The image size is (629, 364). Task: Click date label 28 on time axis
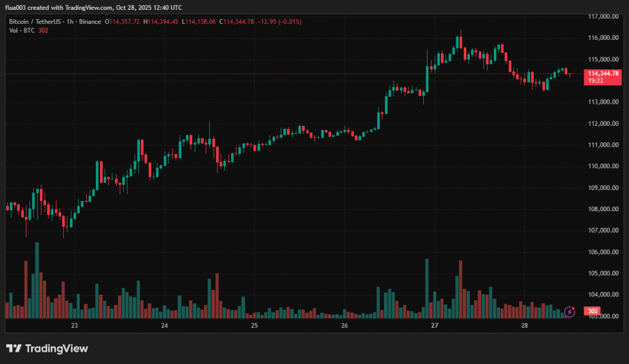pyautogui.click(x=524, y=325)
